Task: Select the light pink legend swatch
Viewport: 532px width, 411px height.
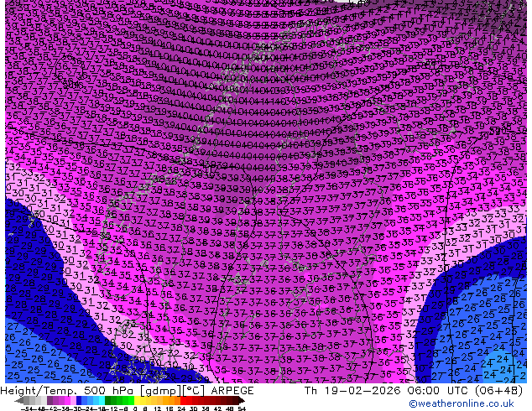Action: 73,400
